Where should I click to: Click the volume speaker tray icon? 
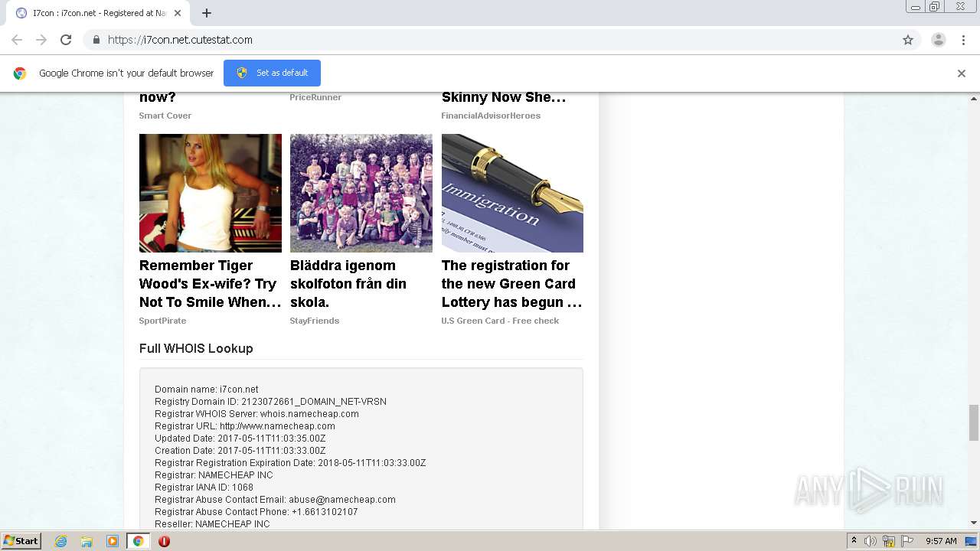click(871, 541)
